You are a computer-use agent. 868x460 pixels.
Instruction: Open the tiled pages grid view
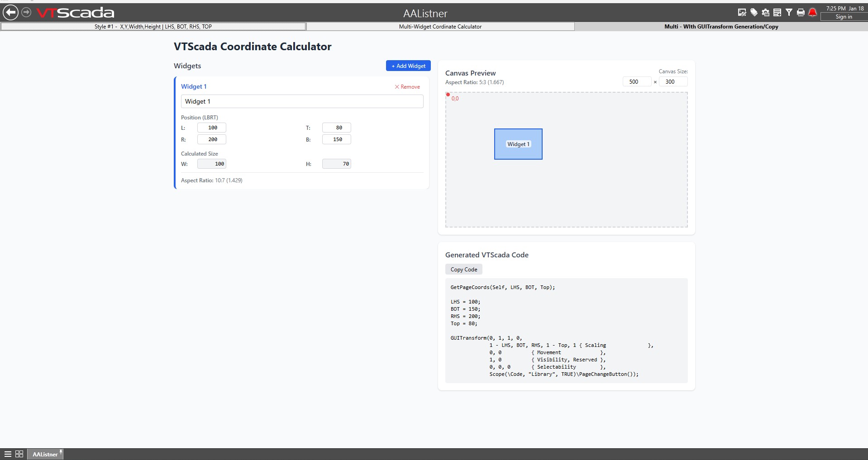[19, 454]
